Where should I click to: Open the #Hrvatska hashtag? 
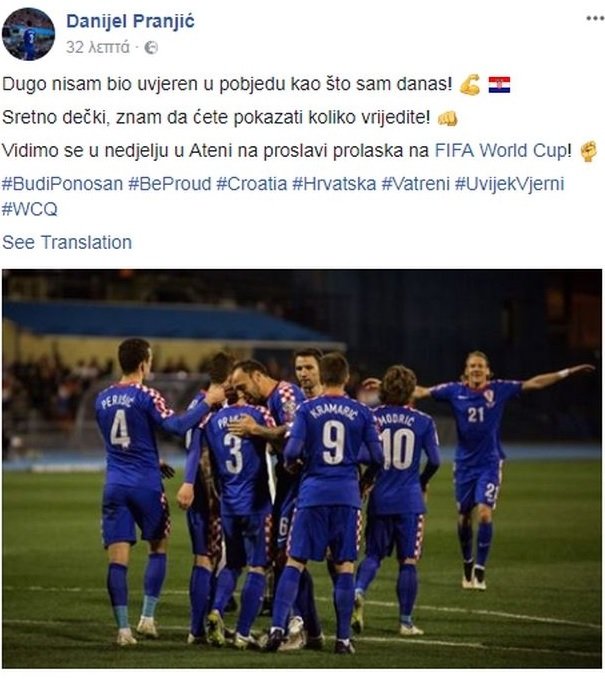pos(334,184)
